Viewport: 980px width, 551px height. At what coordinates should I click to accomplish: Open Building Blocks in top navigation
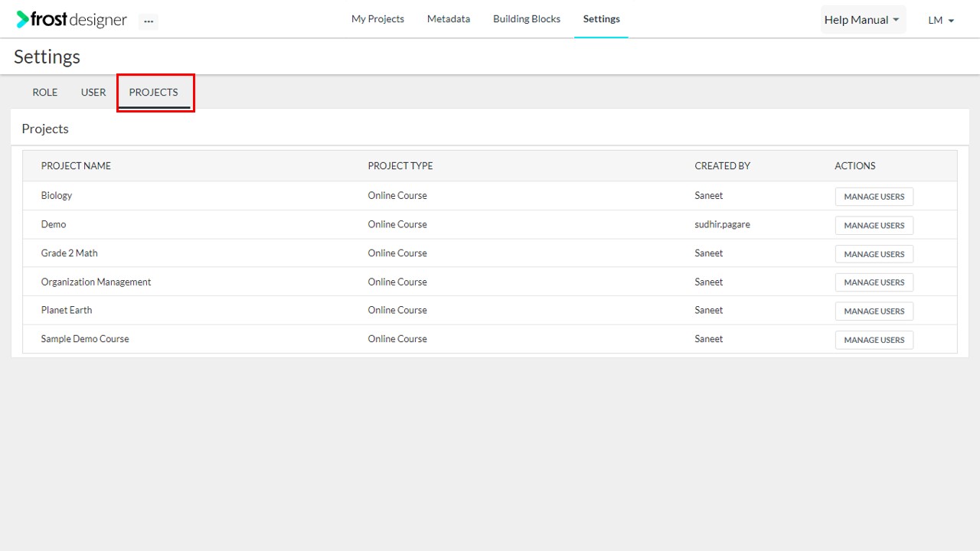coord(527,19)
